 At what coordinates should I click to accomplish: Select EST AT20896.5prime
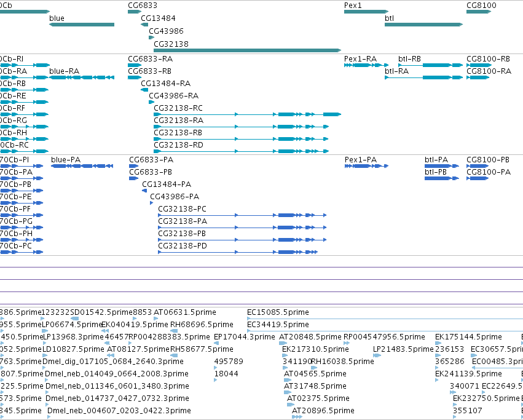click(x=323, y=411)
